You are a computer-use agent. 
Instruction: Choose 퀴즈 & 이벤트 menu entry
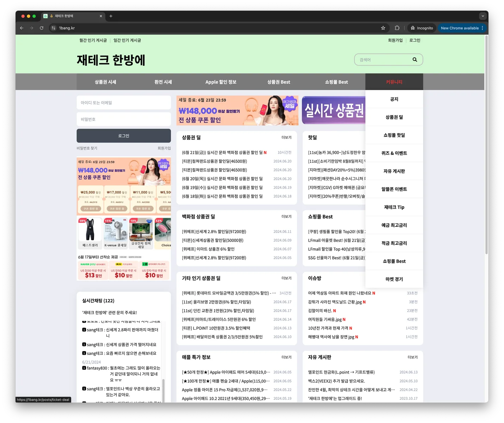[394, 153]
